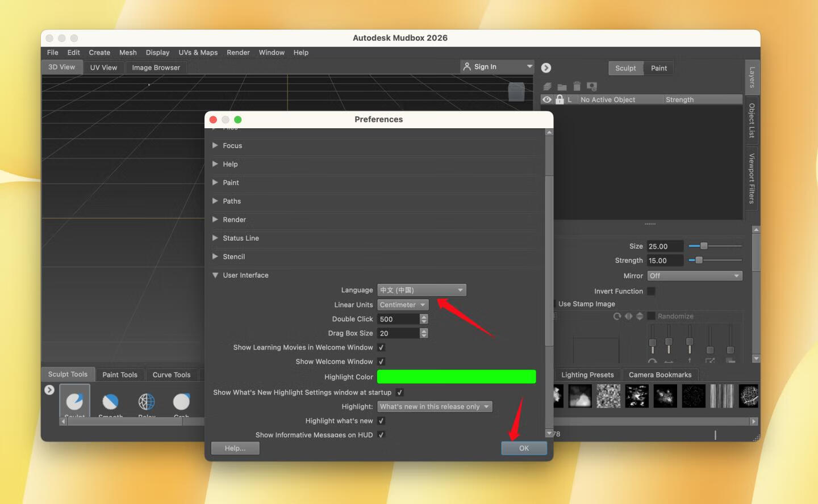Uncheck Show Welcome Window checkbox
This screenshot has width=818, height=504.
pyautogui.click(x=381, y=362)
